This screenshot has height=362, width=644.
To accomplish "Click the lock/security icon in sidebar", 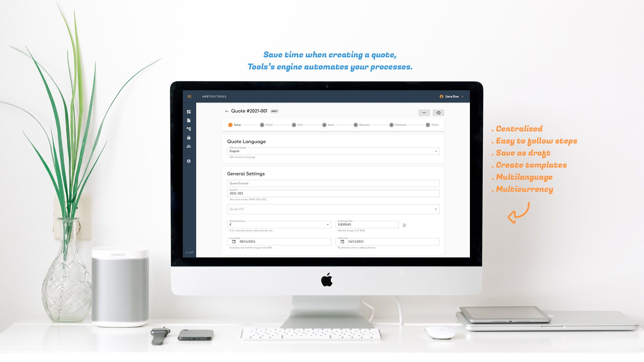I will coord(189,137).
